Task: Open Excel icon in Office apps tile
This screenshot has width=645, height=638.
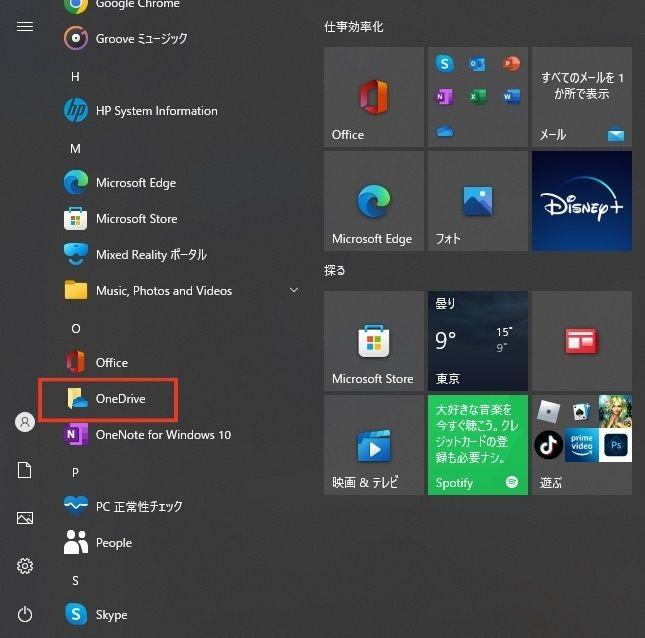Action: coord(478,97)
